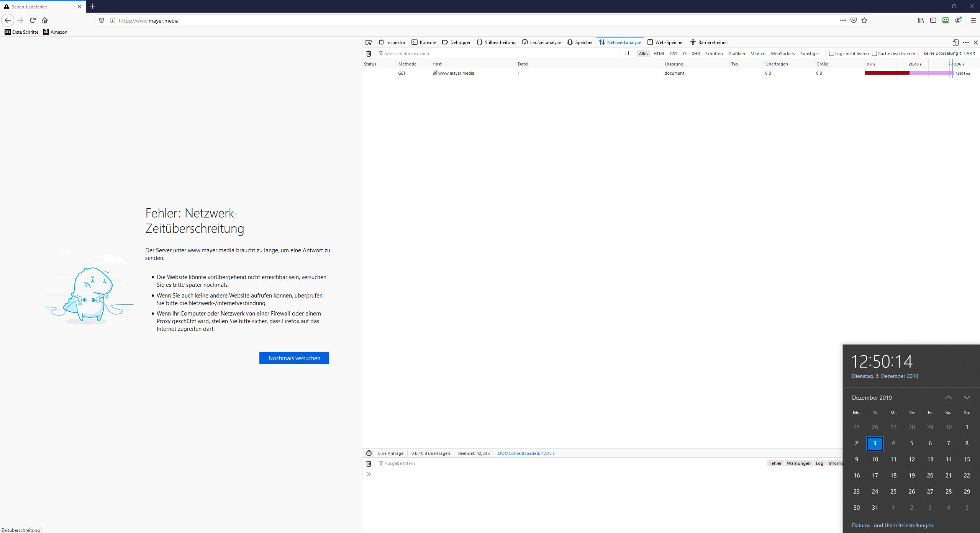Show site information icon in address bar

[113, 20]
